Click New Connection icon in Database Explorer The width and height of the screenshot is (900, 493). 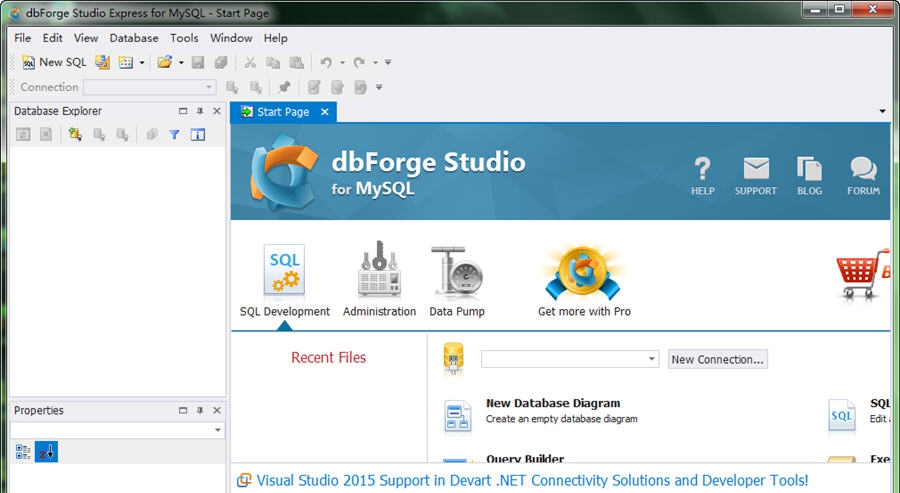click(x=75, y=135)
